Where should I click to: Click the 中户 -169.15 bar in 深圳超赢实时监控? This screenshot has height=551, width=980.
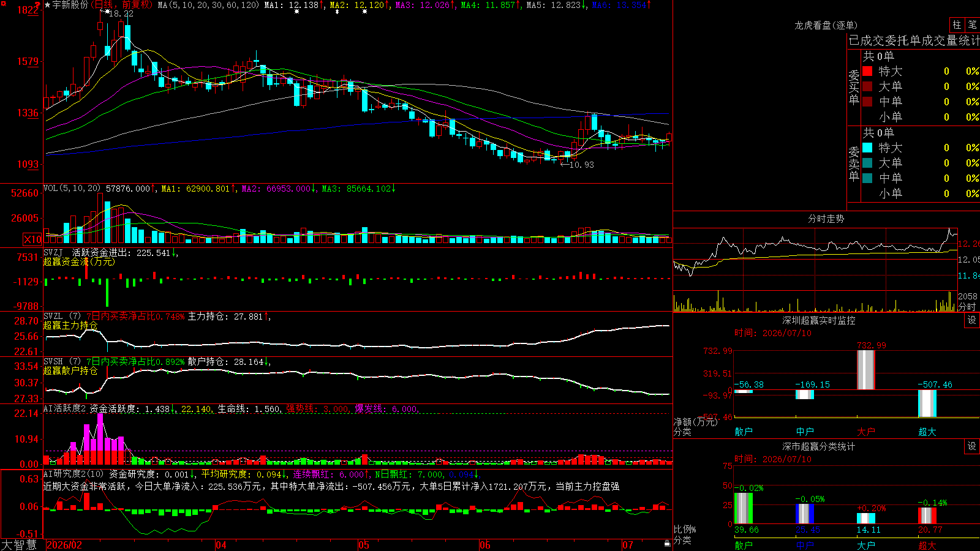[x=805, y=394]
